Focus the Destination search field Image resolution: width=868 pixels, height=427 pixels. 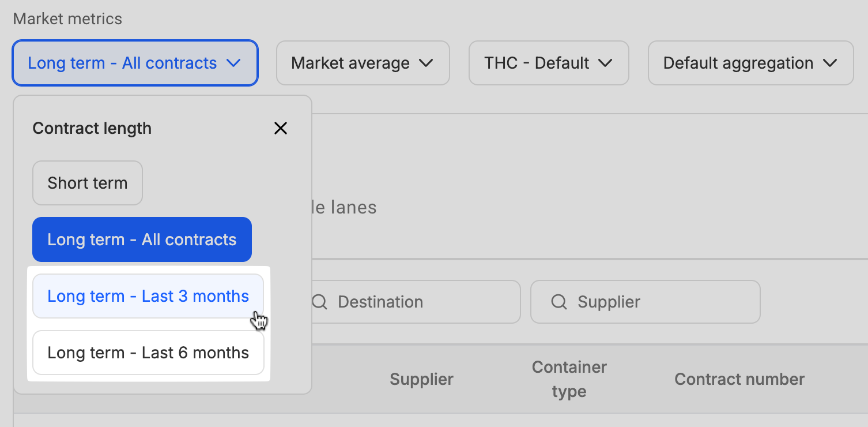[415, 302]
